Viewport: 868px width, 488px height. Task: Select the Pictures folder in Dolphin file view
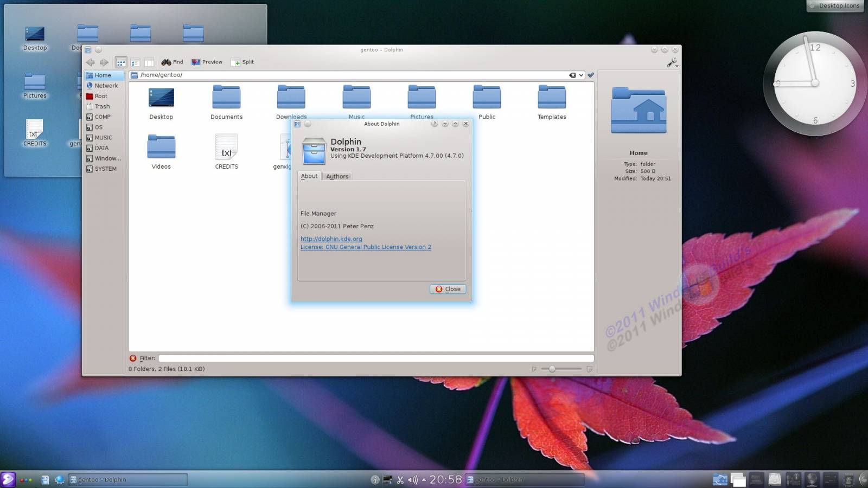pyautogui.click(x=422, y=102)
